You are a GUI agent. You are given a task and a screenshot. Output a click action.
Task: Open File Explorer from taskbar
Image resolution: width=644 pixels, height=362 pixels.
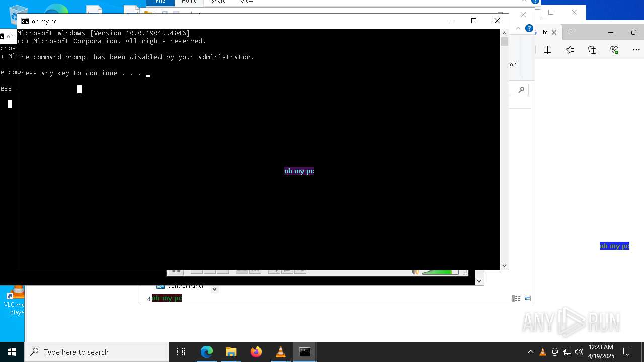click(x=231, y=352)
